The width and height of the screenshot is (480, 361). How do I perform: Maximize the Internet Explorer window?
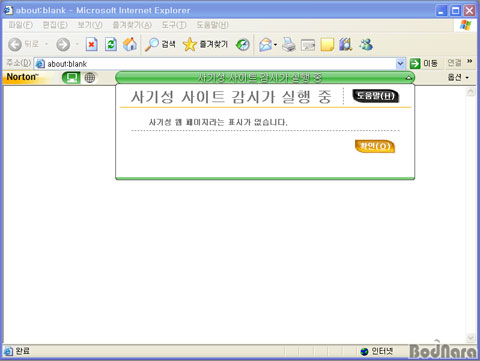tap(455, 11)
